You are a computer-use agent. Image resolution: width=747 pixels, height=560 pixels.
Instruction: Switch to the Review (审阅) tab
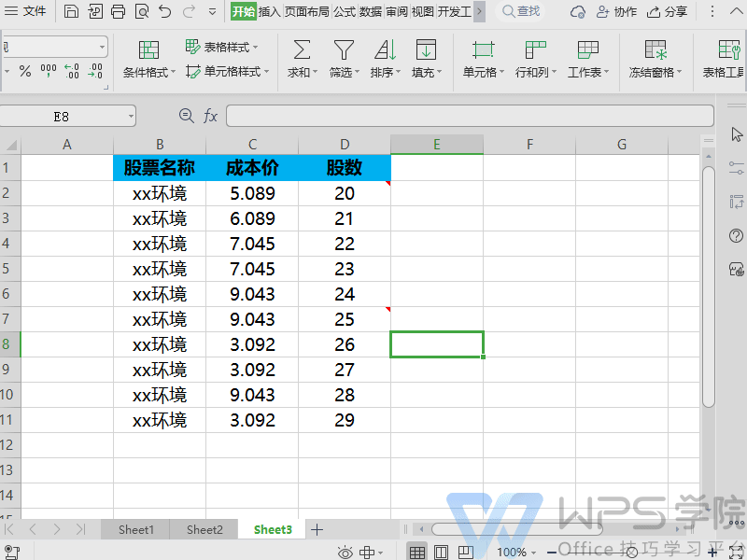397,11
